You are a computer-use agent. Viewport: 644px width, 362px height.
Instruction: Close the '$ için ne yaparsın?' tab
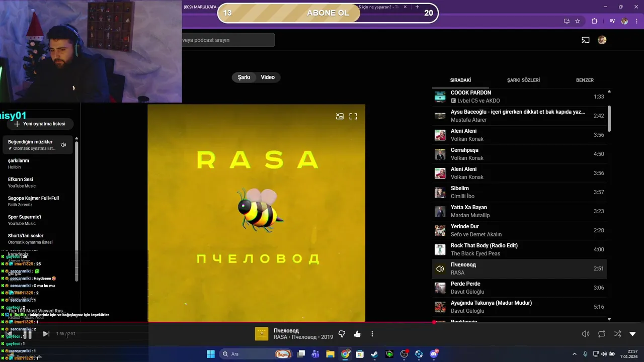pos(405,7)
